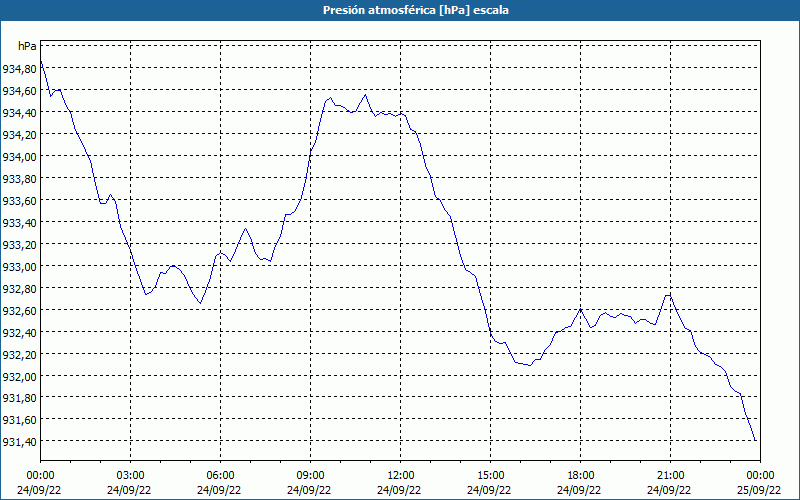Viewport: 800px width, 500px height.
Task: Select the 931,60 axis value
Action: 19,419
